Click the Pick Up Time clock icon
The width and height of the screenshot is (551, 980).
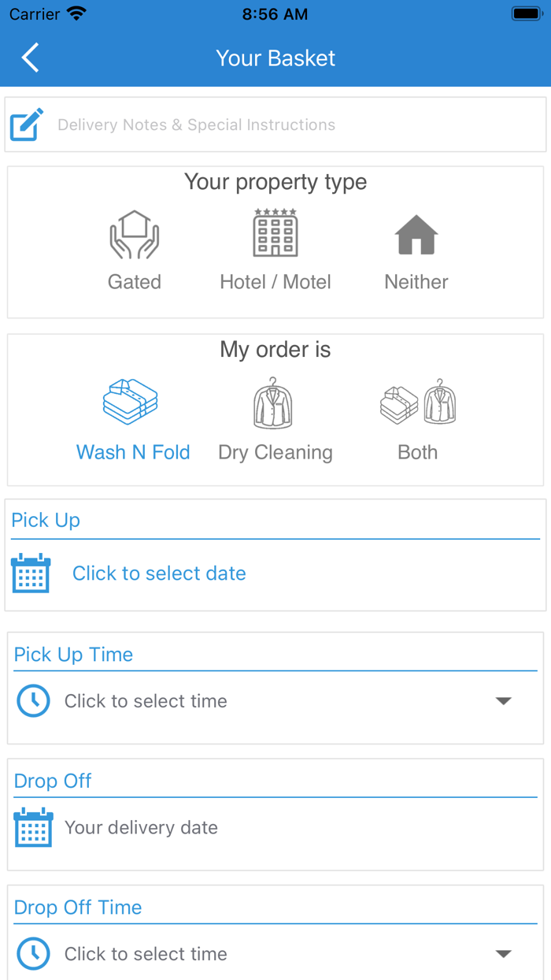point(33,700)
